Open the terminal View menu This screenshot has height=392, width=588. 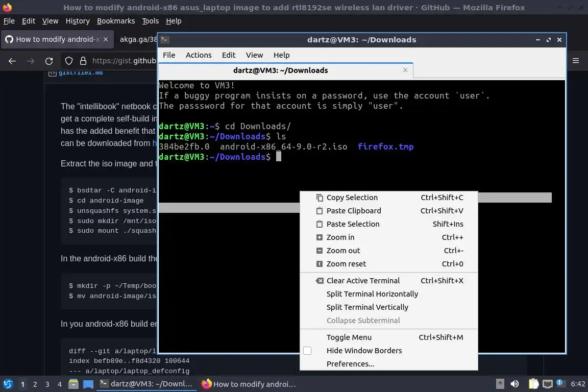click(x=254, y=55)
